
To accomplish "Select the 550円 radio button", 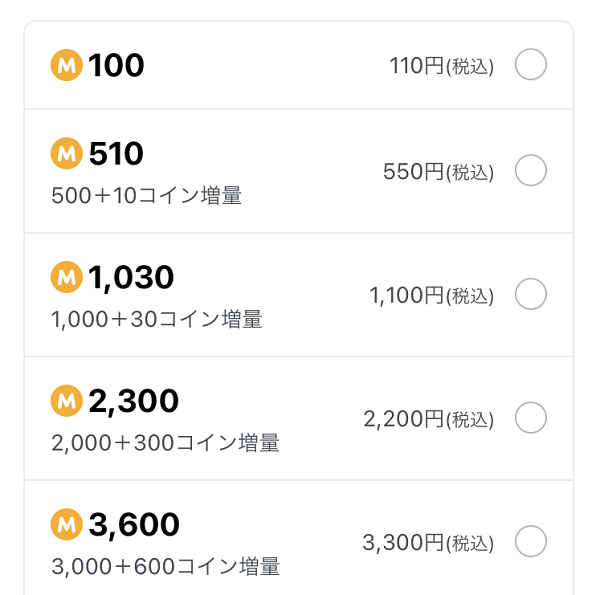I will pyautogui.click(x=530, y=170).
